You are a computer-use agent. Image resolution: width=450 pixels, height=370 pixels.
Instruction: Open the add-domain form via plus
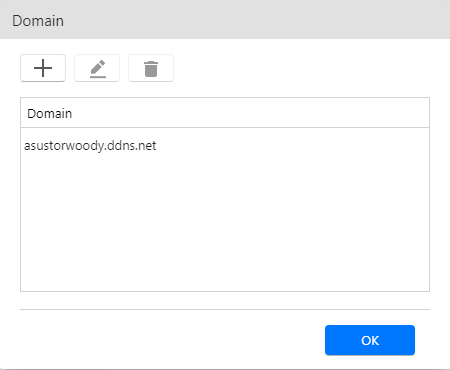tap(43, 68)
